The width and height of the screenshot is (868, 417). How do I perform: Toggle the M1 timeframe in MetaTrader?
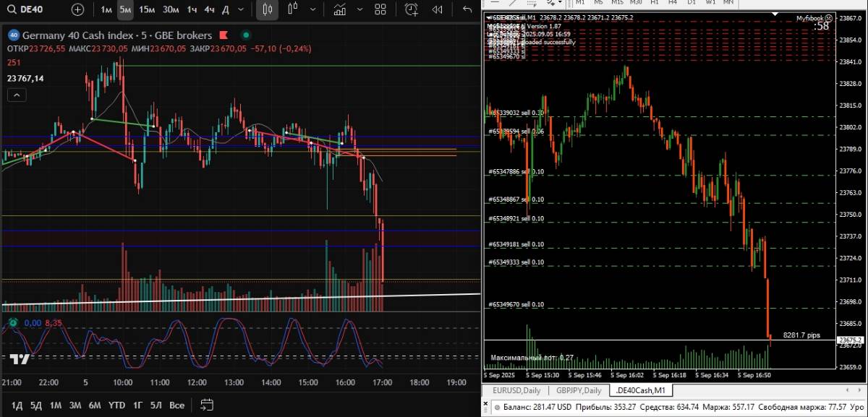[579, 2]
